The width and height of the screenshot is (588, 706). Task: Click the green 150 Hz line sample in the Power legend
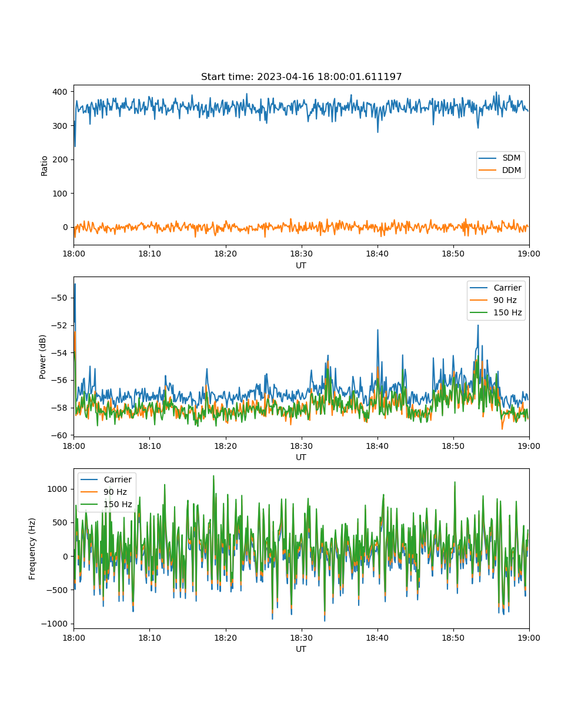point(479,312)
